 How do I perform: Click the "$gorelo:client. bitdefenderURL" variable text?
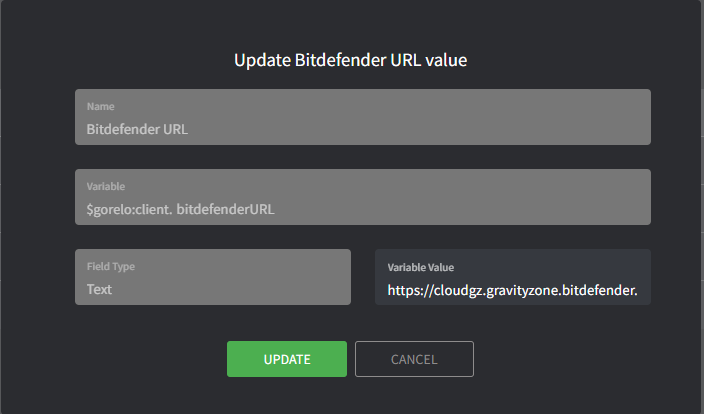click(x=180, y=209)
